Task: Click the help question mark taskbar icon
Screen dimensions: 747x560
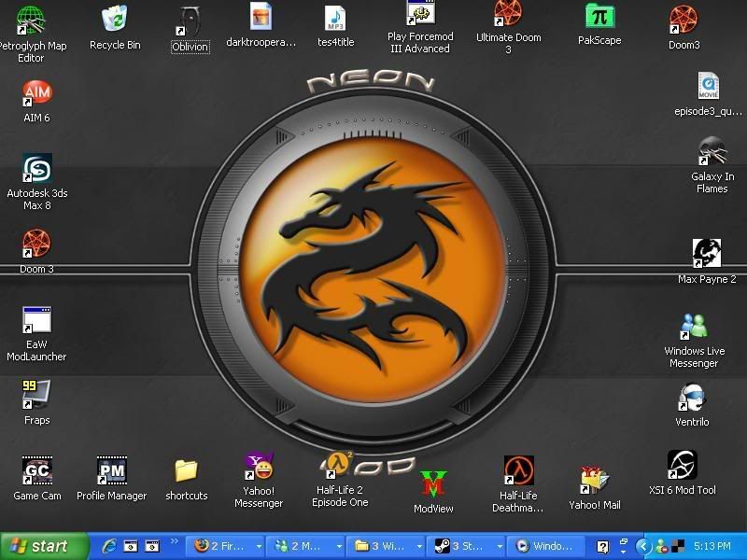Action: 602,547
